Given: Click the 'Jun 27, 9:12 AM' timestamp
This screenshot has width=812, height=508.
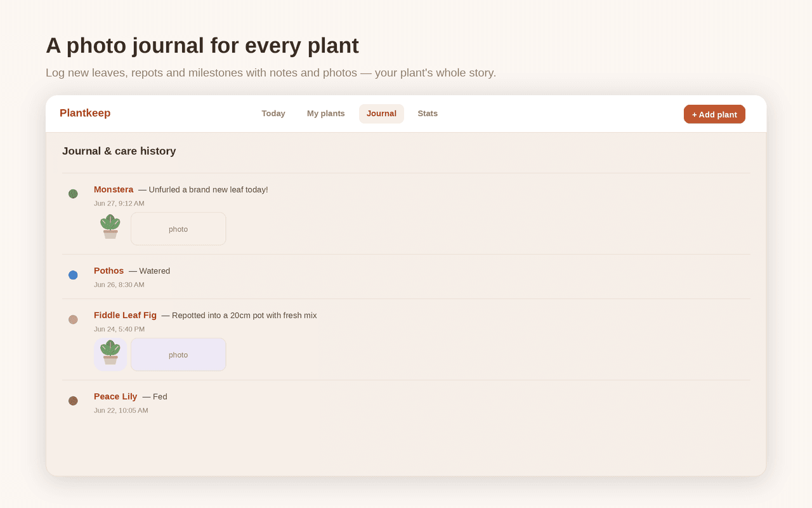Looking at the screenshot, I should 119,203.
